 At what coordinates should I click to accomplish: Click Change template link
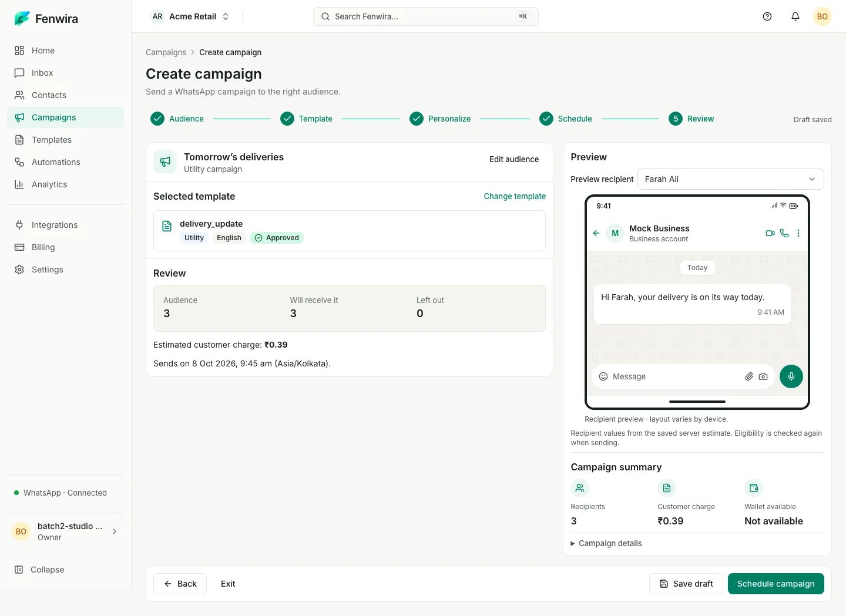point(515,196)
